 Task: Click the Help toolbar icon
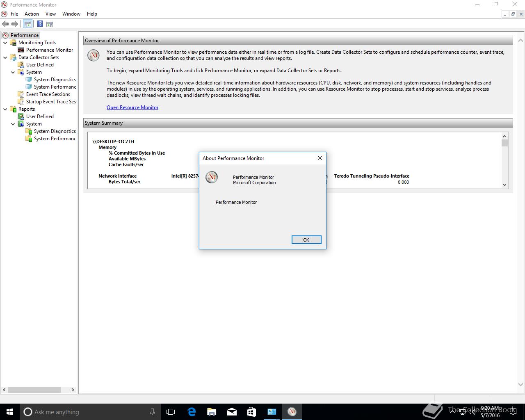click(40, 24)
